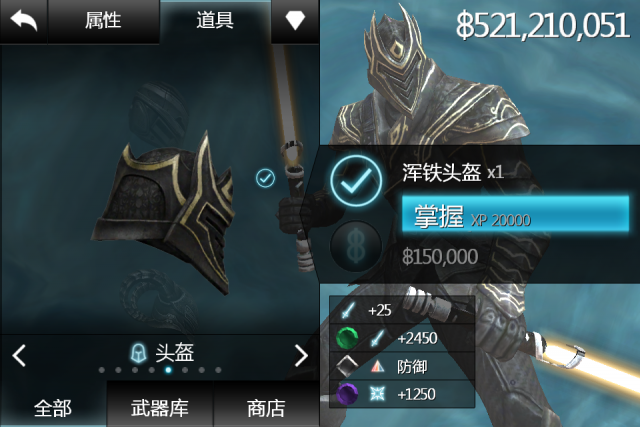Go to previous equipment category arrow
640x427 pixels.
coord(19,355)
